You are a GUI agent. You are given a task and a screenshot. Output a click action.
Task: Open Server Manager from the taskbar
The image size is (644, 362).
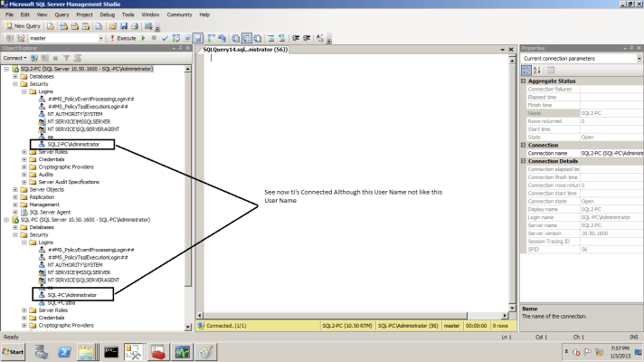tap(41, 352)
